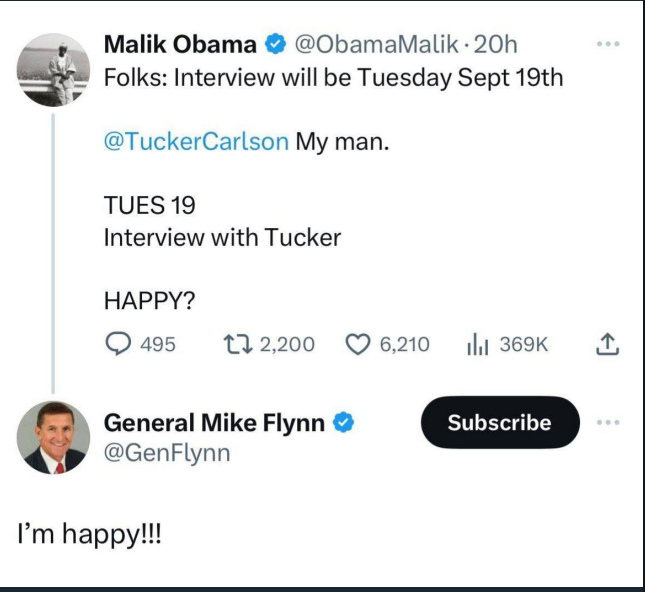645x592 pixels.
Task: Open more options beside Subscribe button
Action: point(607,423)
